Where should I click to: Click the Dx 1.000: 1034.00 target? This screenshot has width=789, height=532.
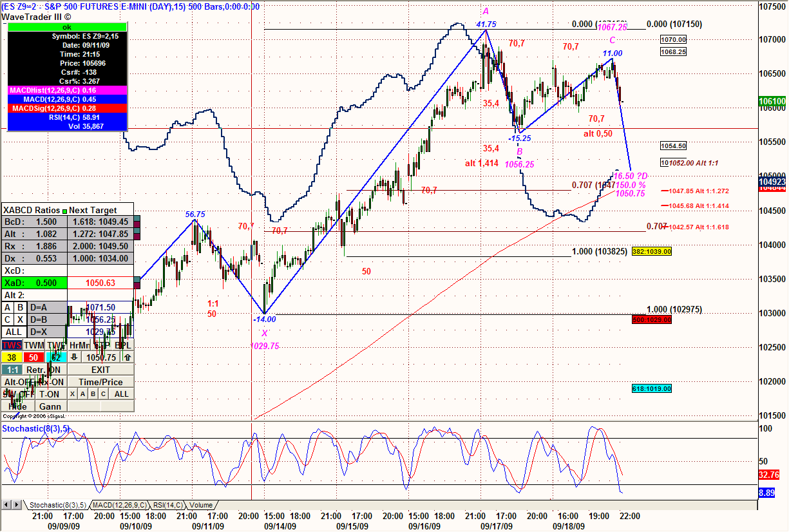(x=100, y=258)
